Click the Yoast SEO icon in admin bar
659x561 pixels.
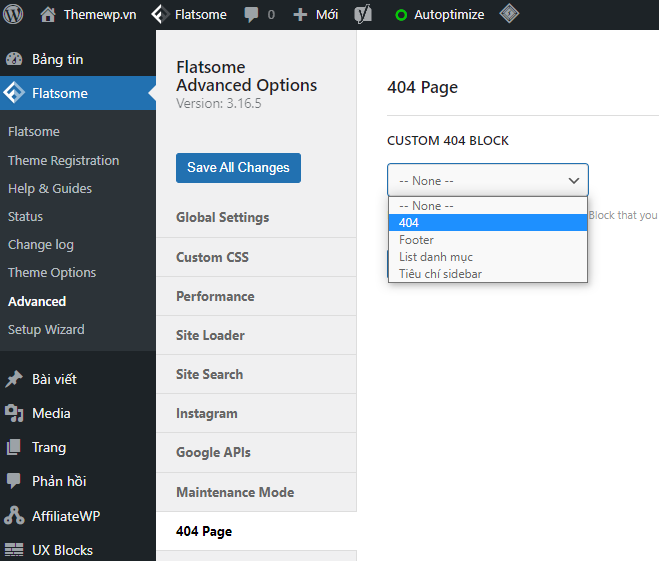tap(364, 15)
